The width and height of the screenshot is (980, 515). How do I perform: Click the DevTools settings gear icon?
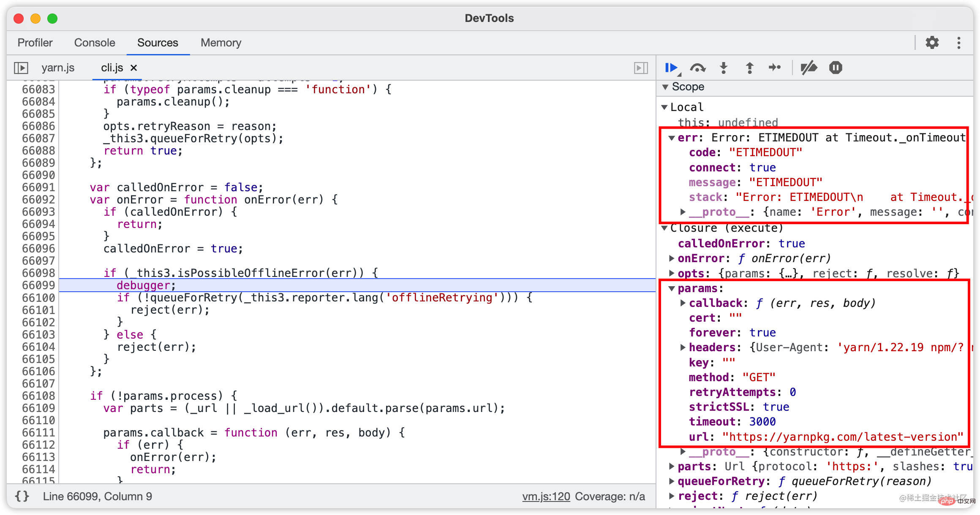pyautogui.click(x=935, y=42)
